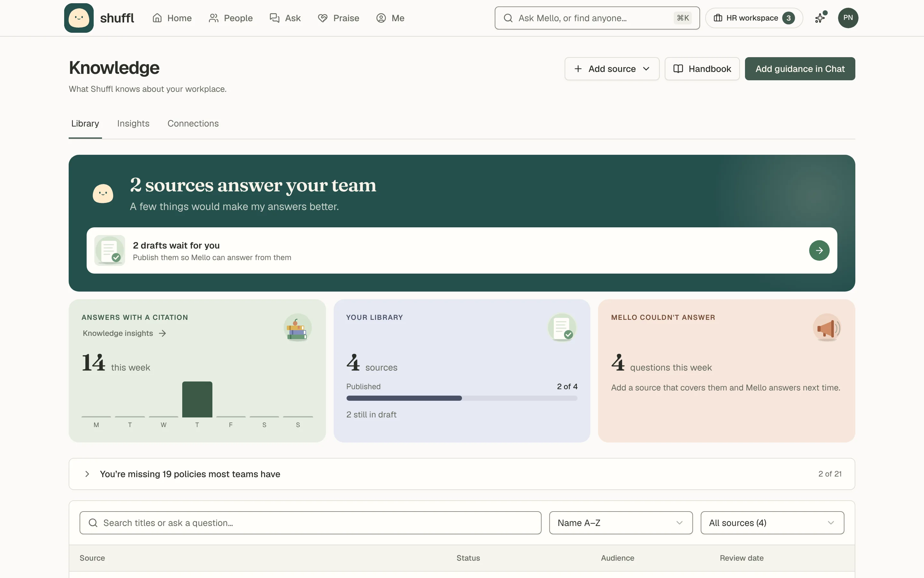The image size is (924, 578).
Task: Click the Status column header
Action: pos(468,558)
